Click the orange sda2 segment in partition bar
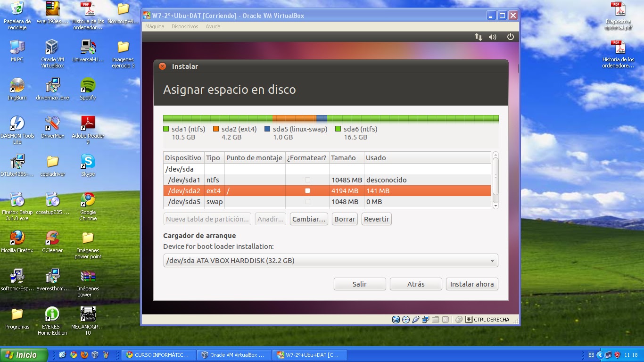The width and height of the screenshot is (644, 362). (294, 118)
